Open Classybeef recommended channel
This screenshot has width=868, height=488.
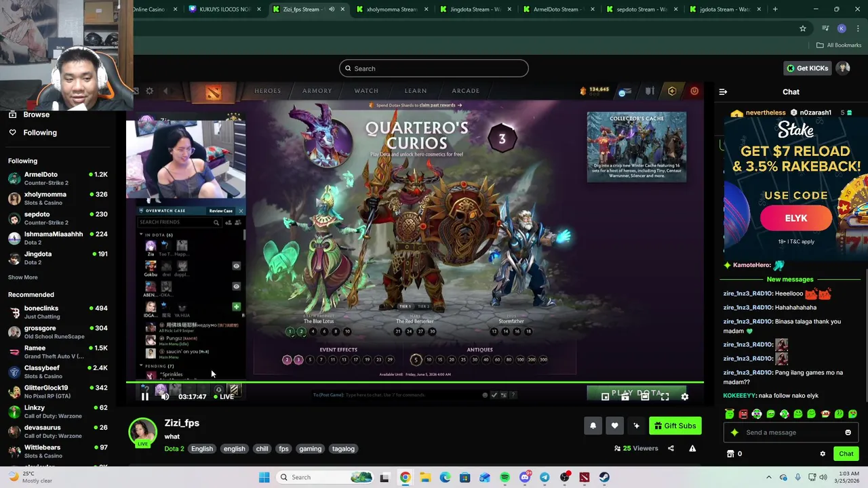pos(58,371)
